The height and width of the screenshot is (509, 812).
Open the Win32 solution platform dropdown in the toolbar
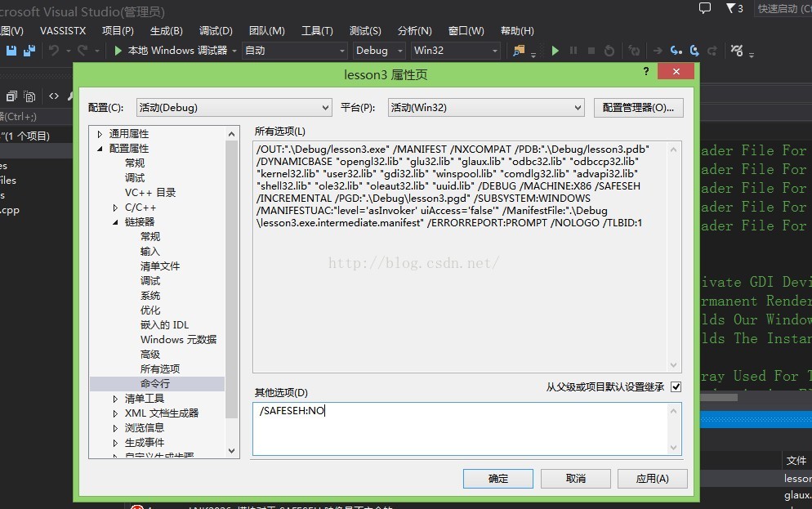(x=455, y=50)
